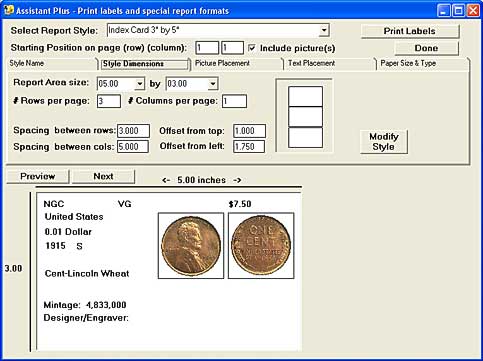Click the three-row page layout diagram
Viewport: 483px width, 361px height.
[x=305, y=117]
